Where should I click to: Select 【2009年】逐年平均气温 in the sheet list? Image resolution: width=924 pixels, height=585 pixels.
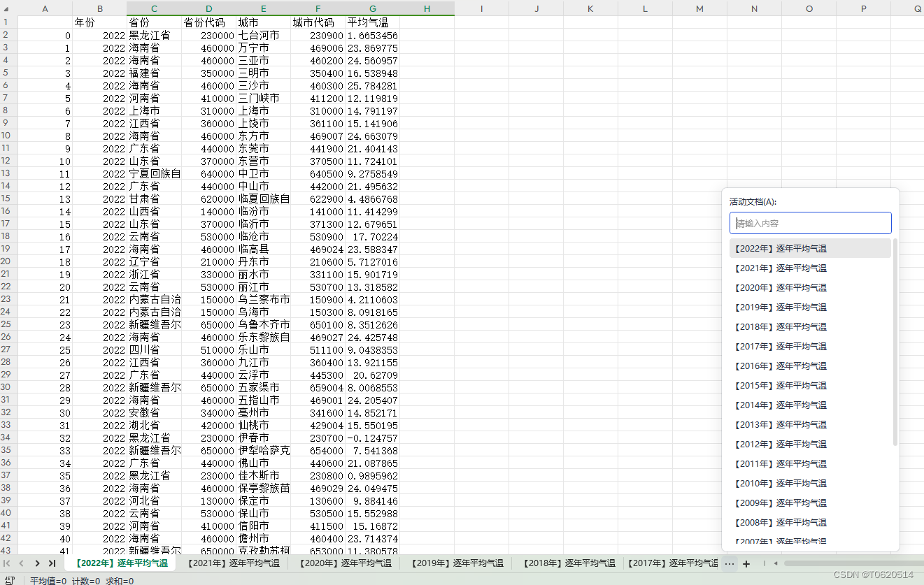811,503
